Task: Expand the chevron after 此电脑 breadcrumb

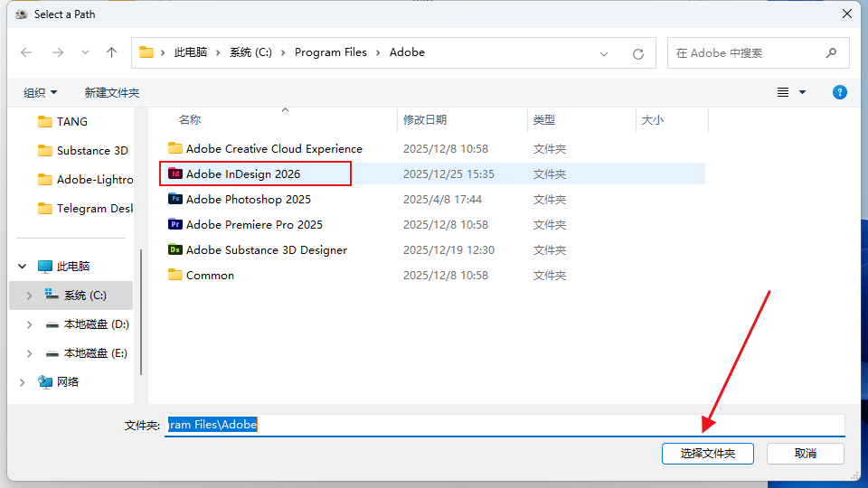Action: click(x=218, y=52)
